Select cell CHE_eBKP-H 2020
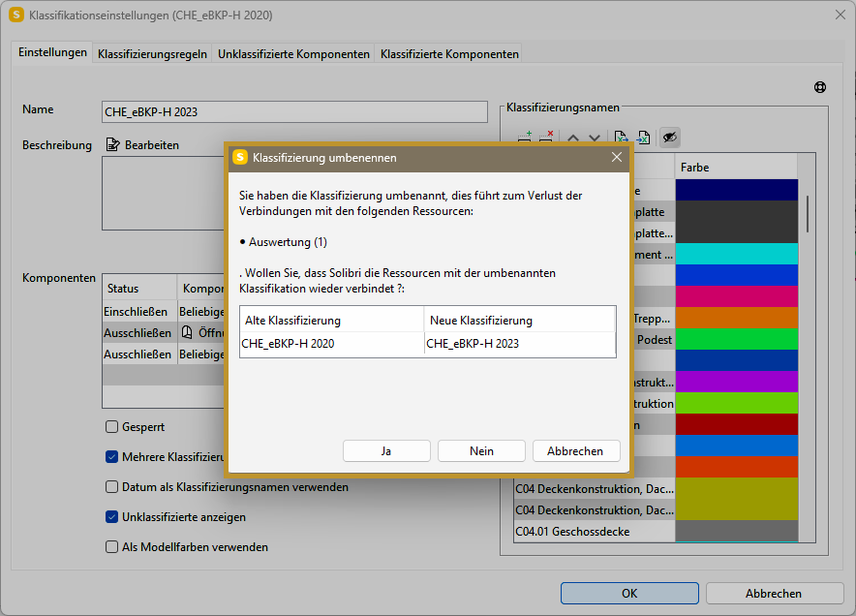This screenshot has width=856, height=616. click(x=331, y=344)
